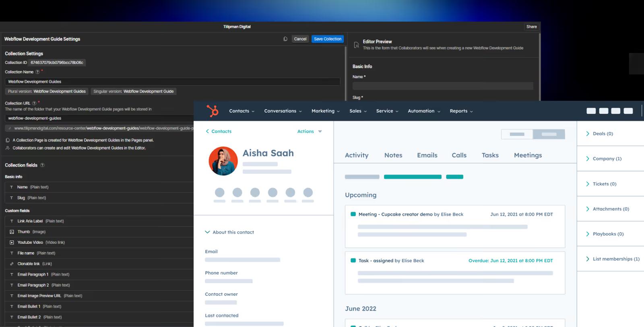This screenshot has width=644, height=327.
Task: Expand the Company (1) section
Action: pyautogui.click(x=603, y=158)
